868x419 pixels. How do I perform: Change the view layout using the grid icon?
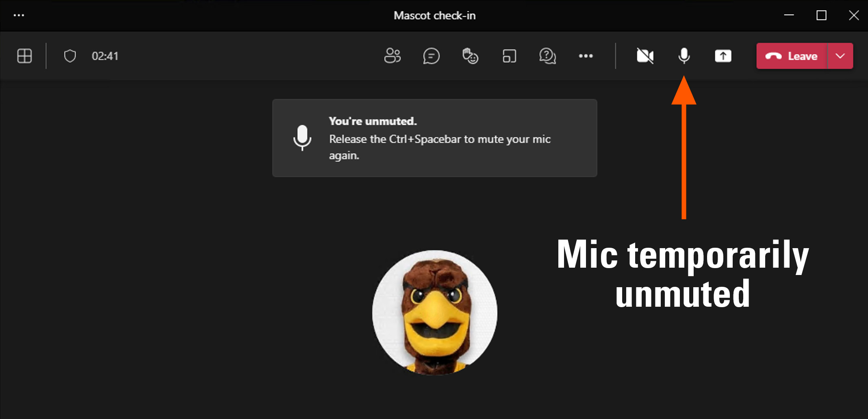point(24,56)
